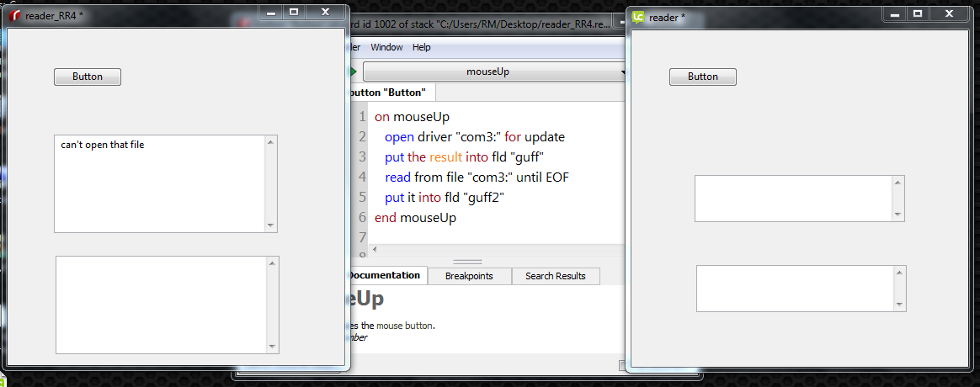The width and height of the screenshot is (980, 387).
Task: Switch to the Breakpoints tab
Action: point(469,276)
